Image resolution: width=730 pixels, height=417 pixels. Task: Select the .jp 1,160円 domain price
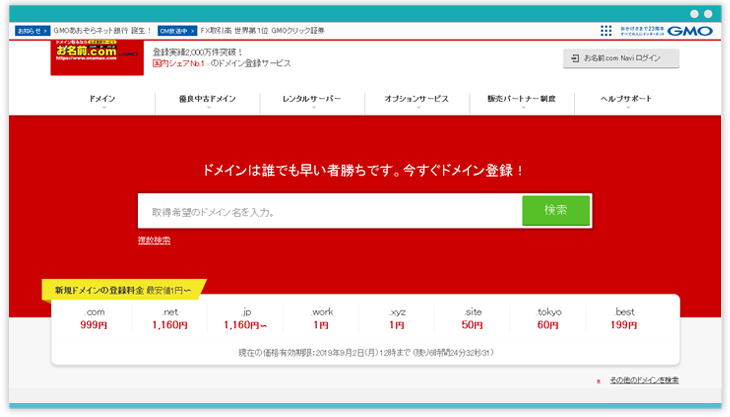pyautogui.click(x=245, y=318)
